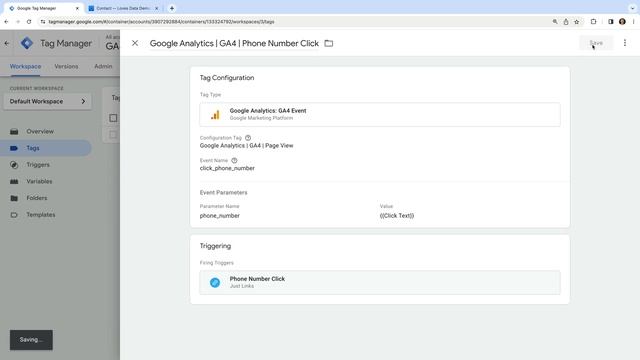Open Overview in the sidebar

40,131
